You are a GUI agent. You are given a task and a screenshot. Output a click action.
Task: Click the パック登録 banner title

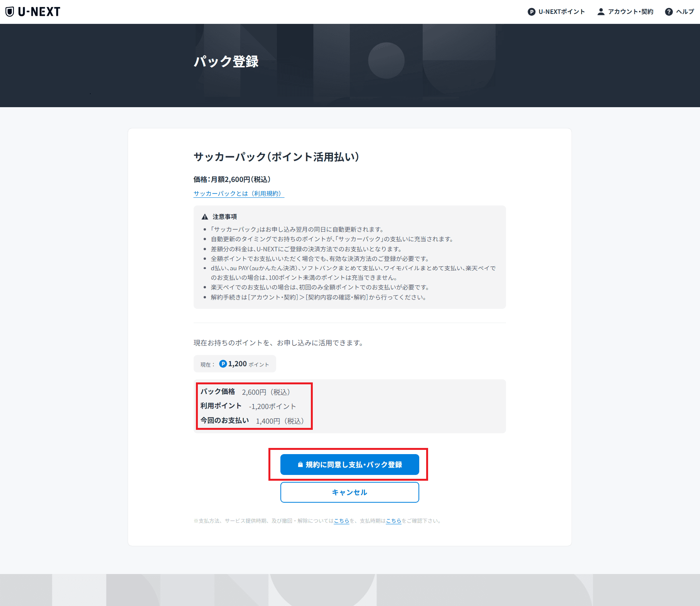(226, 62)
